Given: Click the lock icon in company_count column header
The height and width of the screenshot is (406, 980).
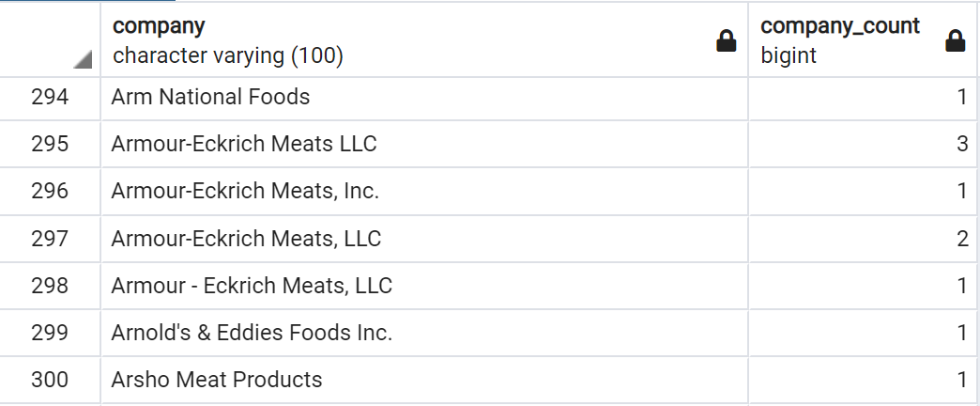Looking at the screenshot, I should pyautogui.click(x=955, y=40).
